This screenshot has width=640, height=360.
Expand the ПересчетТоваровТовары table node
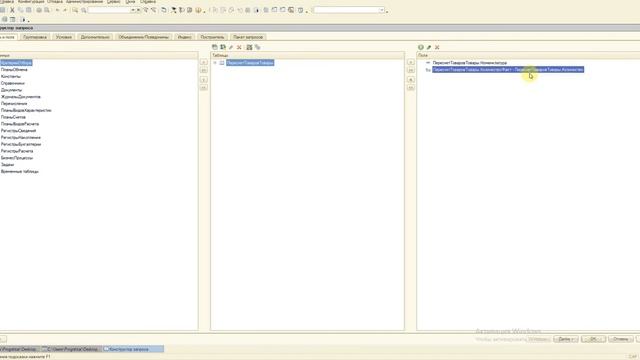[x=215, y=63]
